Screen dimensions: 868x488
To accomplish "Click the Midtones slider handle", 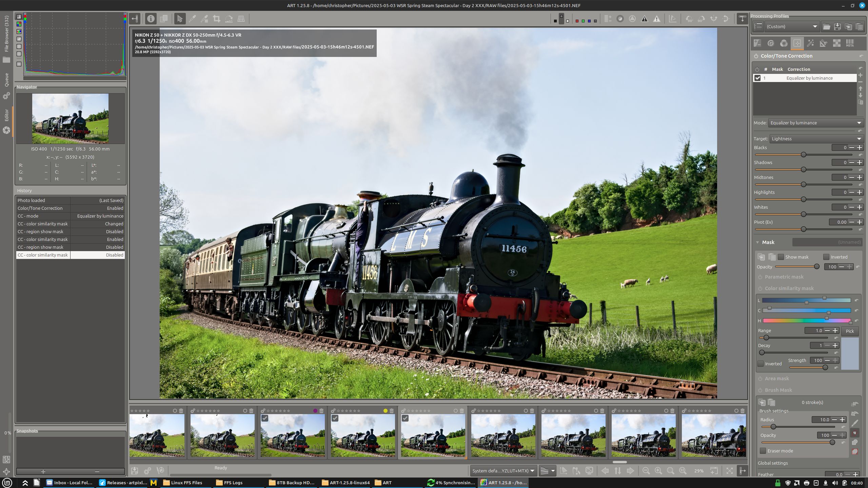I will click(x=803, y=184).
